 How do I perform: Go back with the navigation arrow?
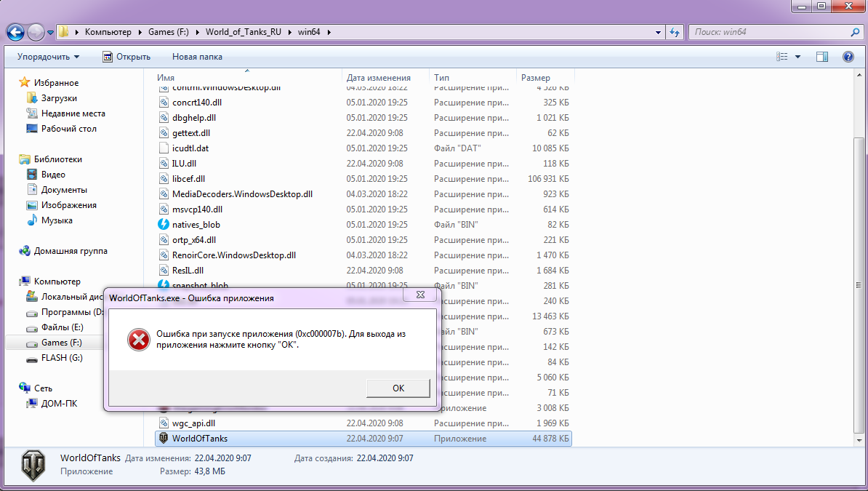click(15, 32)
